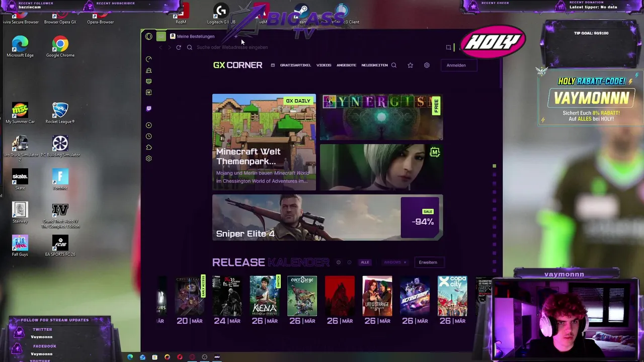644x362 pixels.
Task: Select the ALLE filter in Release Kalender
Action: 365,262
